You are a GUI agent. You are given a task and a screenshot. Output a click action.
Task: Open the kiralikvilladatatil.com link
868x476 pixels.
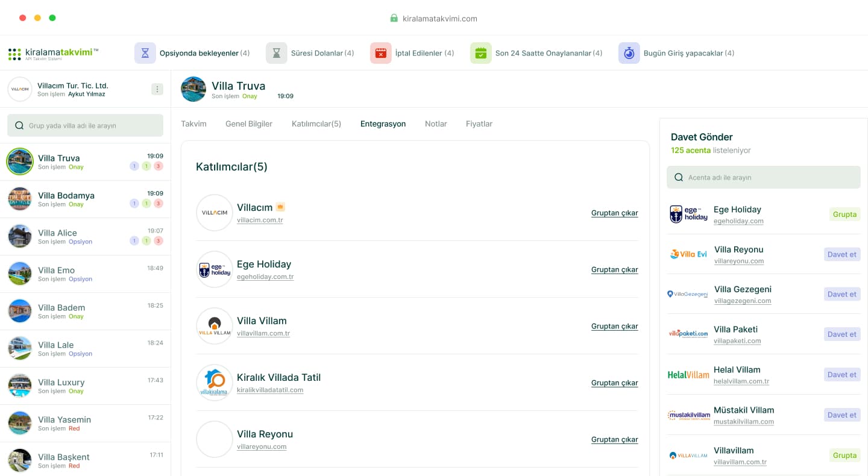[x=269, y=390]
